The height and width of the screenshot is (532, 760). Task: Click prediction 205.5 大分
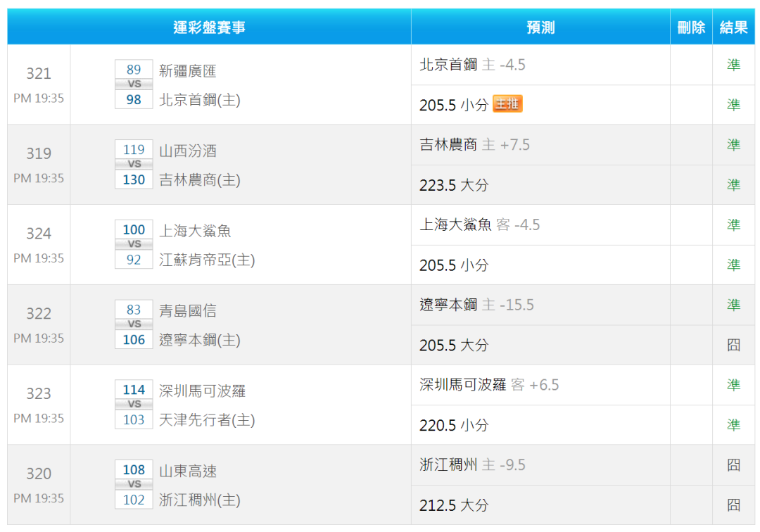click(454, 345)
